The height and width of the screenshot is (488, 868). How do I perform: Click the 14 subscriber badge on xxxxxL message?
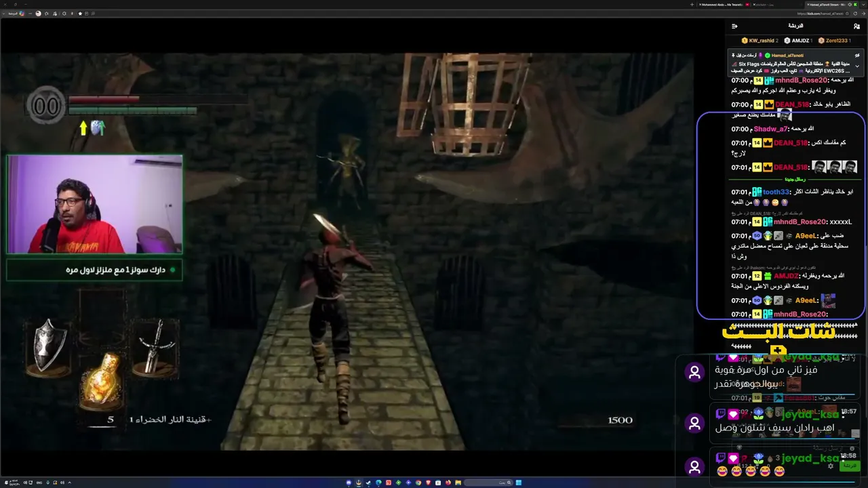pyautogui.click(x=758, y=222)
